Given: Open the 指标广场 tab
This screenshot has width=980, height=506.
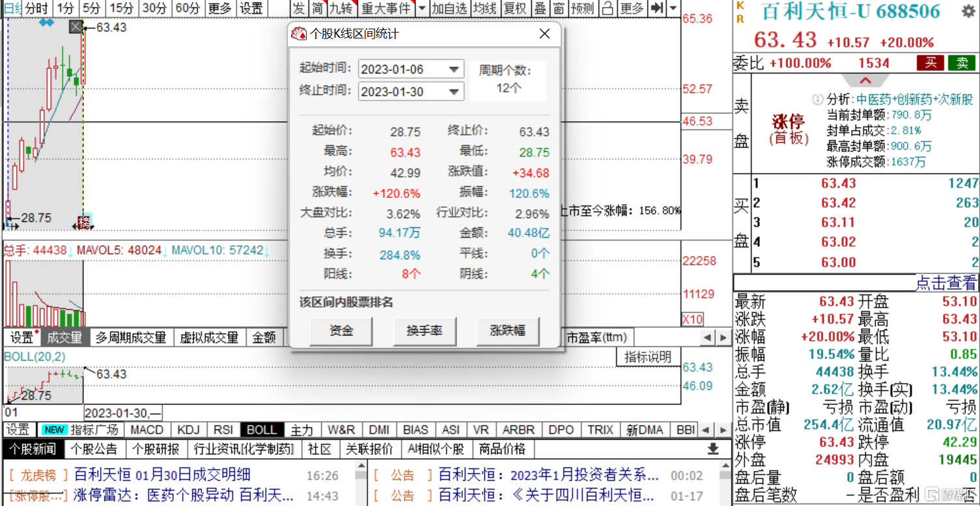Looking at the screenshot, I should pyautogui.click(x=80, y=430).
